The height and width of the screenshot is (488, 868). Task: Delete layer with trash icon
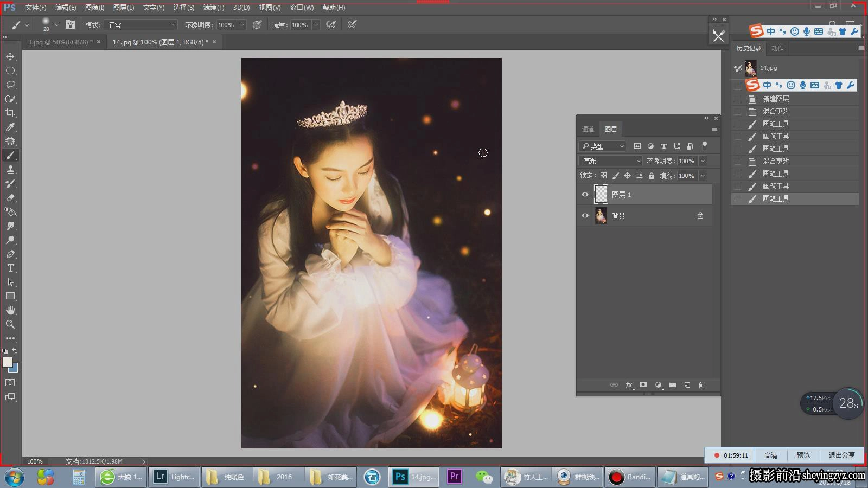tap(701, 384)
